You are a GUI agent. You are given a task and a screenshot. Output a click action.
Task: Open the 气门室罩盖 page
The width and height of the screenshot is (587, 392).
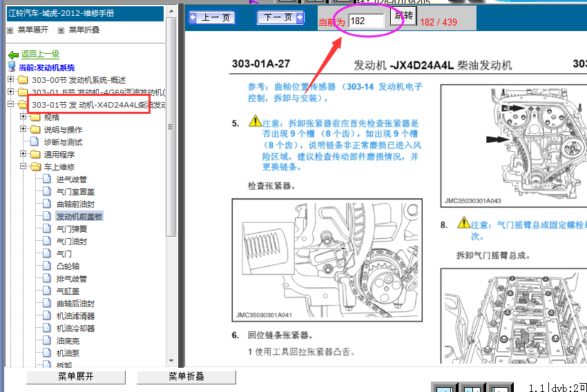pyautogui.click(x=75, y=192)
